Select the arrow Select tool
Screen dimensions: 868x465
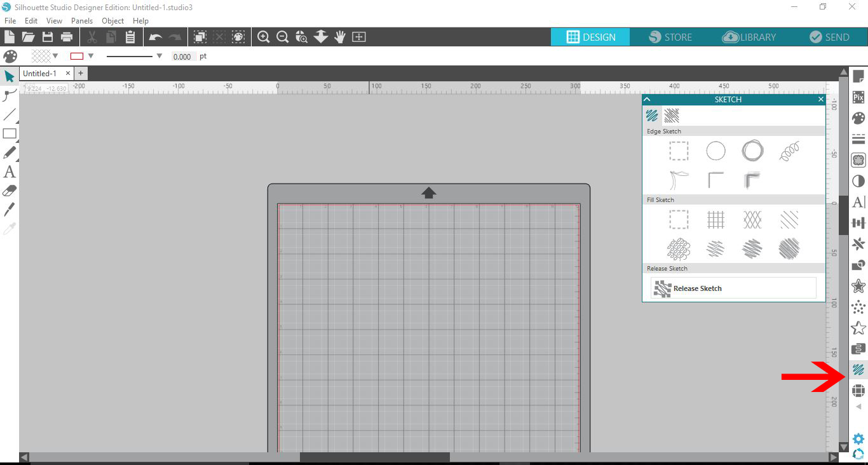tap(10, 76)
